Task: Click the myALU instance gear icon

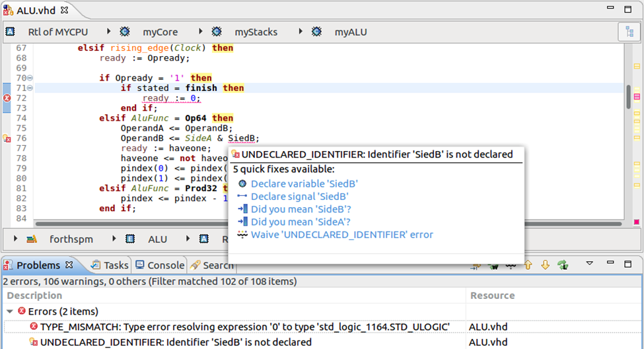Action: point(316,32)
